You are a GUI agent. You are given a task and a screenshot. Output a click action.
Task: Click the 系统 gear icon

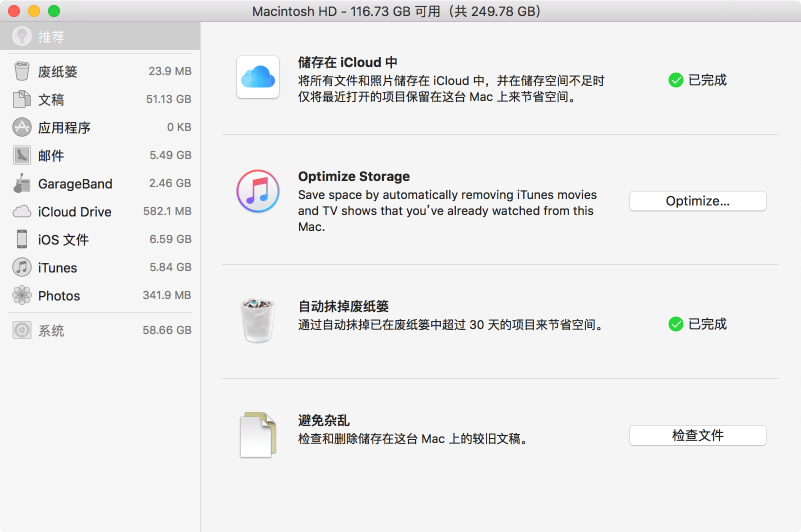[21, 330]
